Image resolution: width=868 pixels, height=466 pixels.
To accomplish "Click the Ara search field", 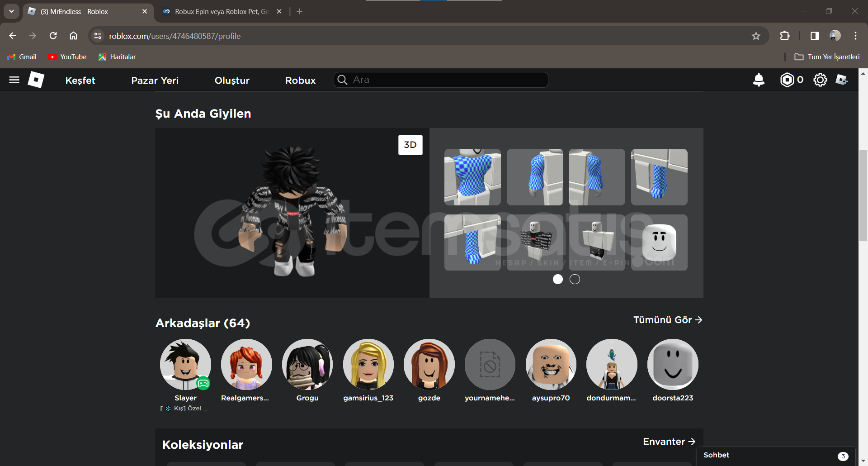I will (441, 80).
